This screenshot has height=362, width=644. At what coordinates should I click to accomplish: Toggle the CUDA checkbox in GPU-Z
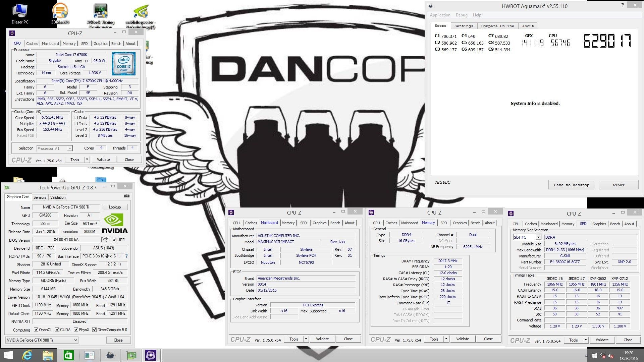(57, 330)
